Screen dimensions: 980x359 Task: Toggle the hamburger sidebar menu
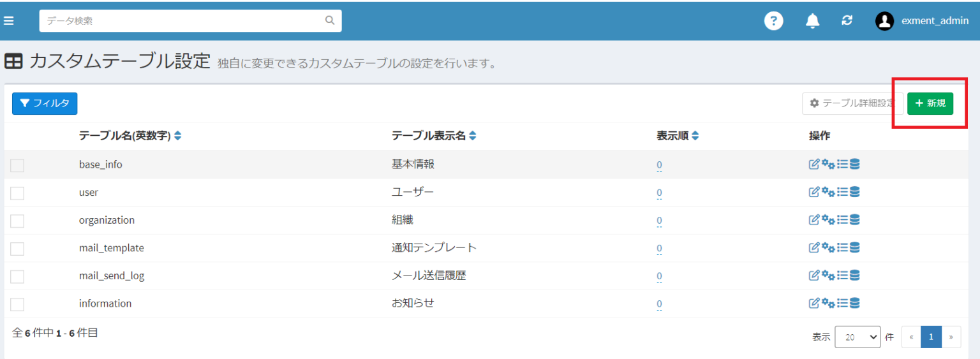point(9,20)
